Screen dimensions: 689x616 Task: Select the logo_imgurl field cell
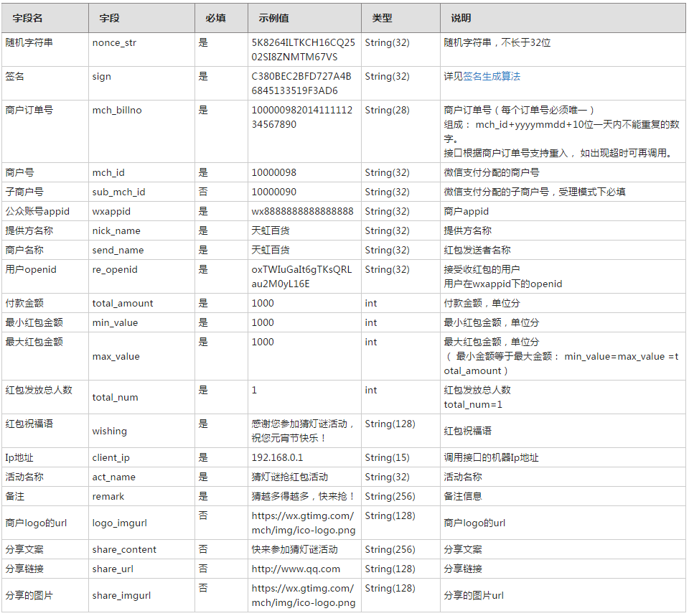pyautogui.click(x=120, y=523)
